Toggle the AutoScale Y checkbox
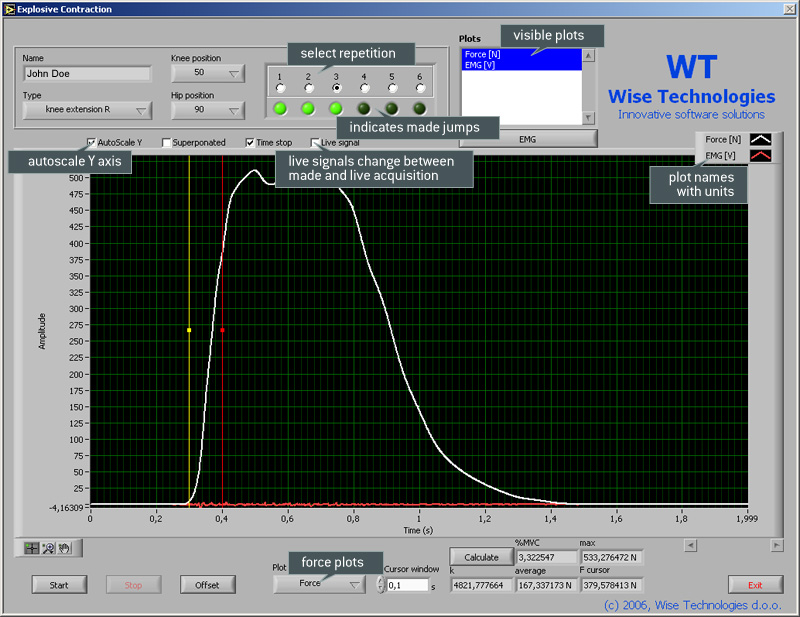 click(x=91, y=142)
